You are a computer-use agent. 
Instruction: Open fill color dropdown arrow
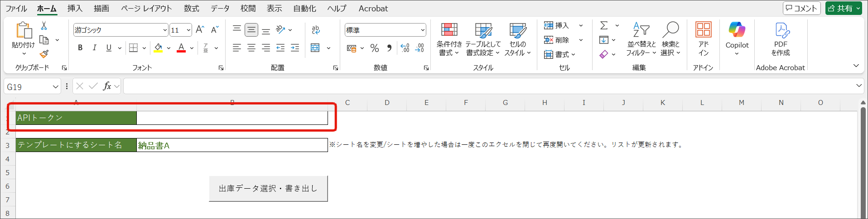pos(169,48)
